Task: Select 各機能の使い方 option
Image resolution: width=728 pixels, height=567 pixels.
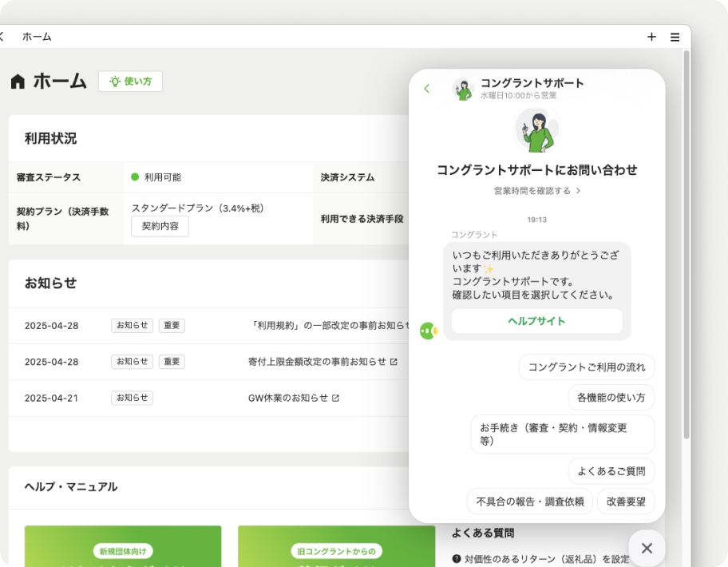Action: pos(611,398)
